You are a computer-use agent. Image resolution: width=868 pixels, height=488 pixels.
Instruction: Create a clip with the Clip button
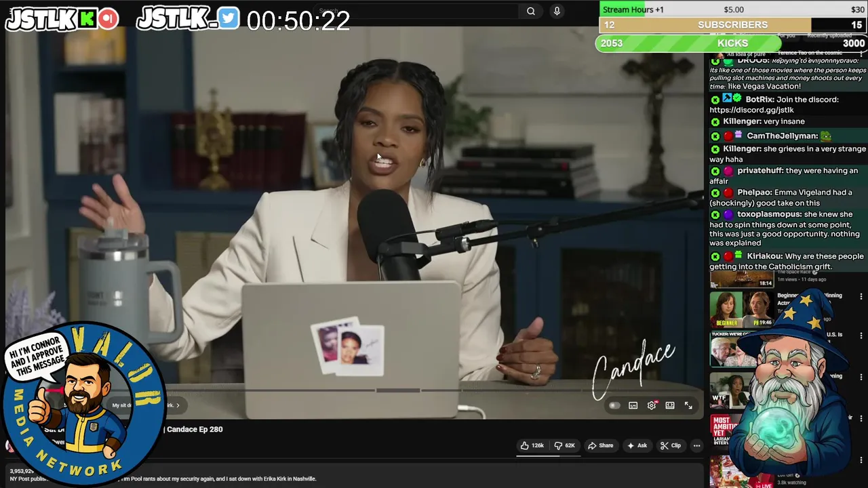[671, 445]
